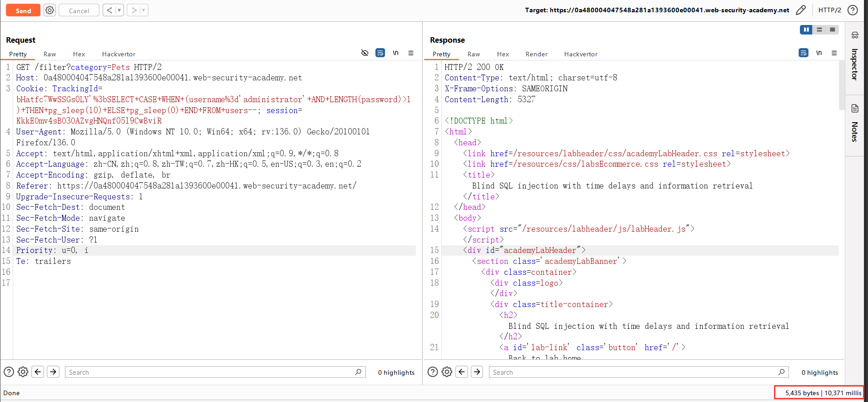This screenshot has width=868, height=402.
Task: Click the Target URL text in header
Action: point(657,10)
